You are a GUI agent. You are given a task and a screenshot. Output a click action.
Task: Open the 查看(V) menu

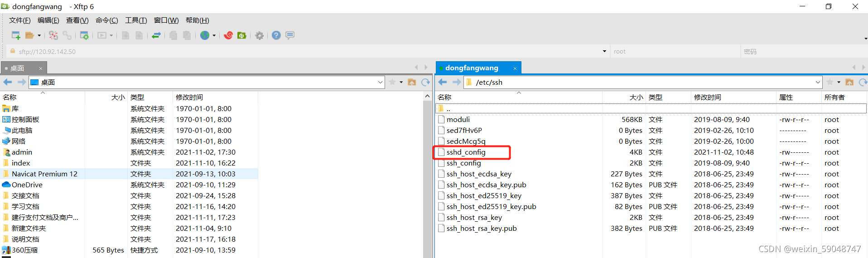click(77, 20)
